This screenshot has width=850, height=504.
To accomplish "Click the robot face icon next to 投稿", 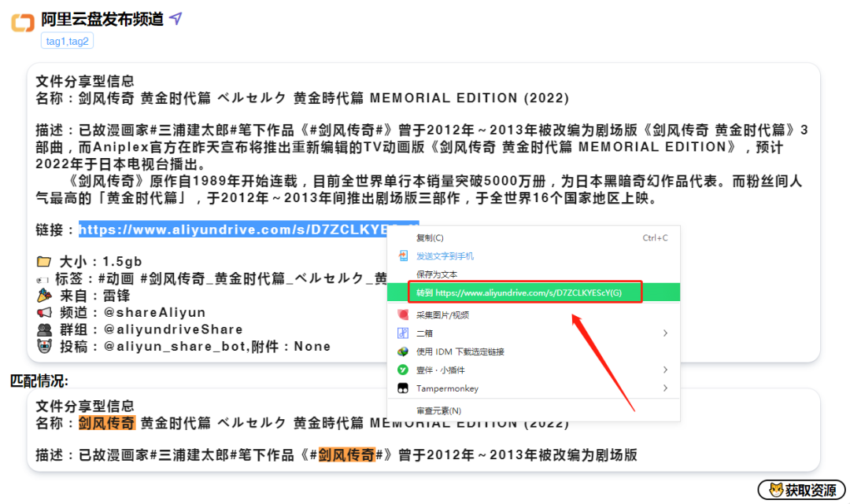I will pyautogui.click(x=44, y=346).
